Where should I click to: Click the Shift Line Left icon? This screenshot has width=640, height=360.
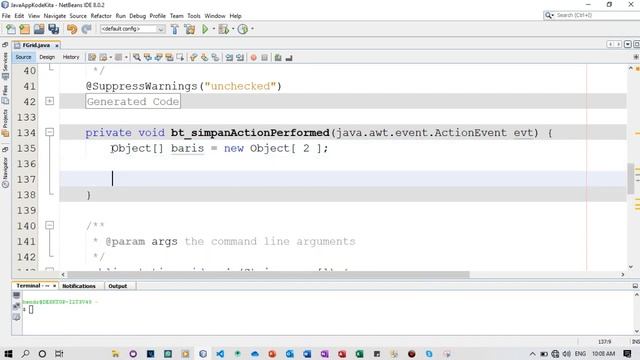click(x=229, y=58)
